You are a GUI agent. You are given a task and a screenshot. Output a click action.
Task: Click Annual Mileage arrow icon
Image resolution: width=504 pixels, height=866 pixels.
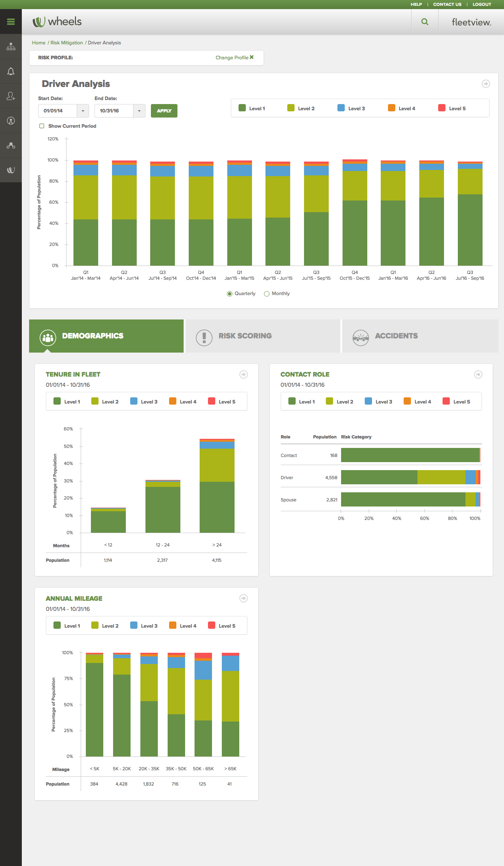point(244,598)
